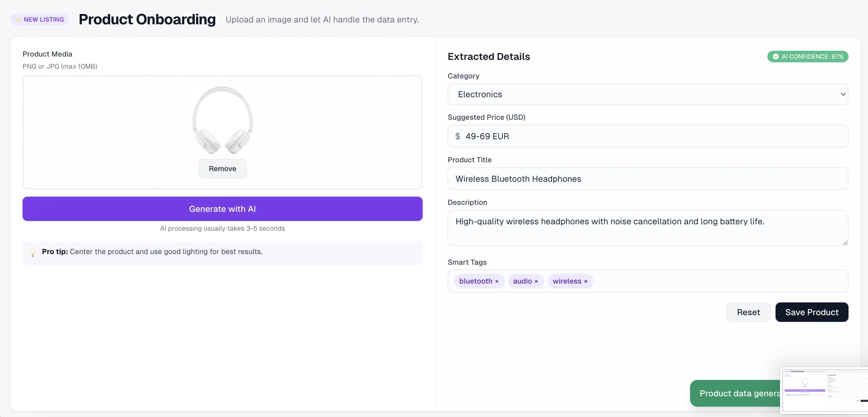The height and width of the screenshot is (417, 868).
Task: Click inside the Product Title input field
Action: (647, 179)
